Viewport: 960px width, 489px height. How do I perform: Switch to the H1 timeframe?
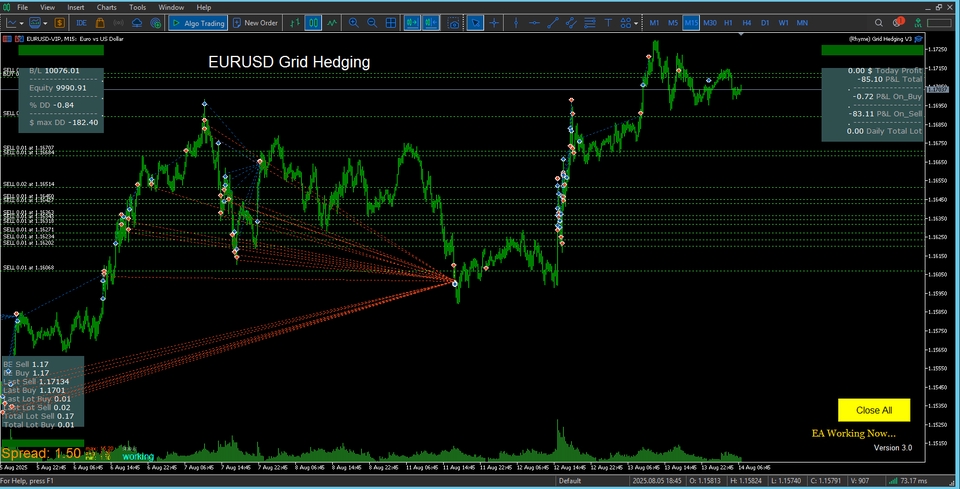pyautogui.click(x=728, y=23)
